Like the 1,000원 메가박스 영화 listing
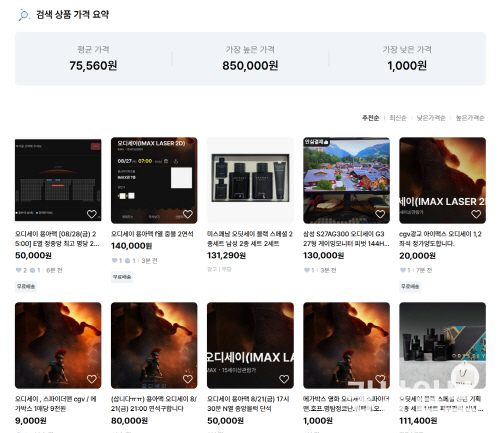 380,379
